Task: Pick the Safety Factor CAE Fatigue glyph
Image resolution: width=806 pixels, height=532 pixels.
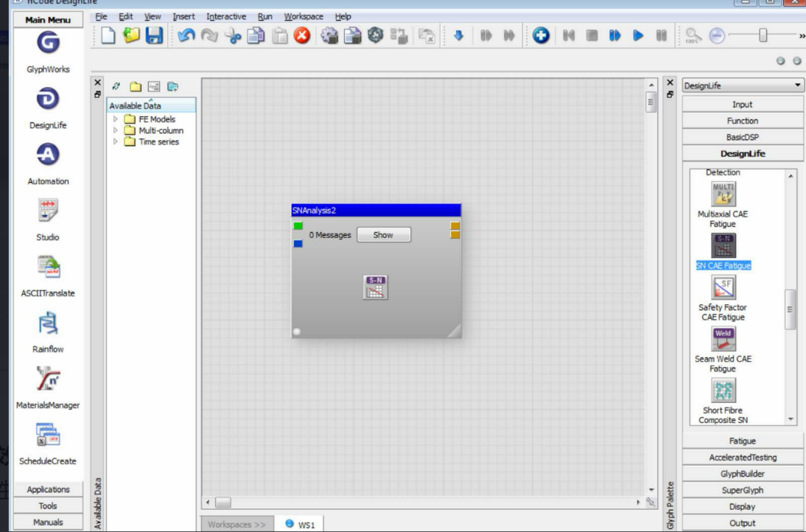Action: point(722,288)
